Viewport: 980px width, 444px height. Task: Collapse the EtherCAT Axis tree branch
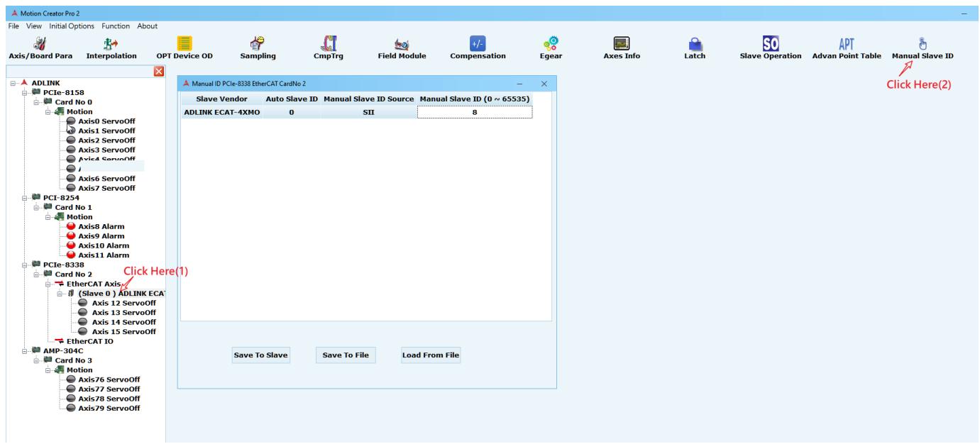click(49, 284)
